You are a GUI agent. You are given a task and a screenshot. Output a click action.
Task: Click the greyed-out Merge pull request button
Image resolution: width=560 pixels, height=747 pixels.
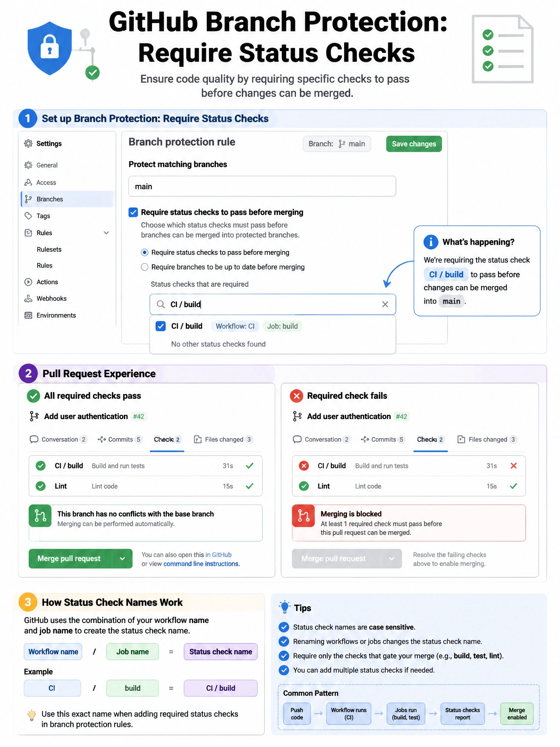click(x=337, y=558)
